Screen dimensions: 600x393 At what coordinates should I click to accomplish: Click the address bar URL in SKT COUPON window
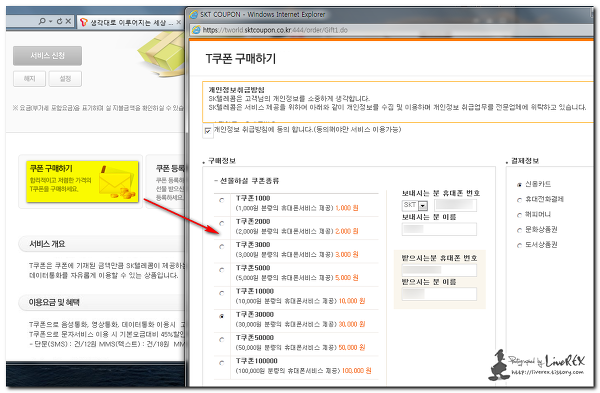pyautogui.click(x=275, y=30)
